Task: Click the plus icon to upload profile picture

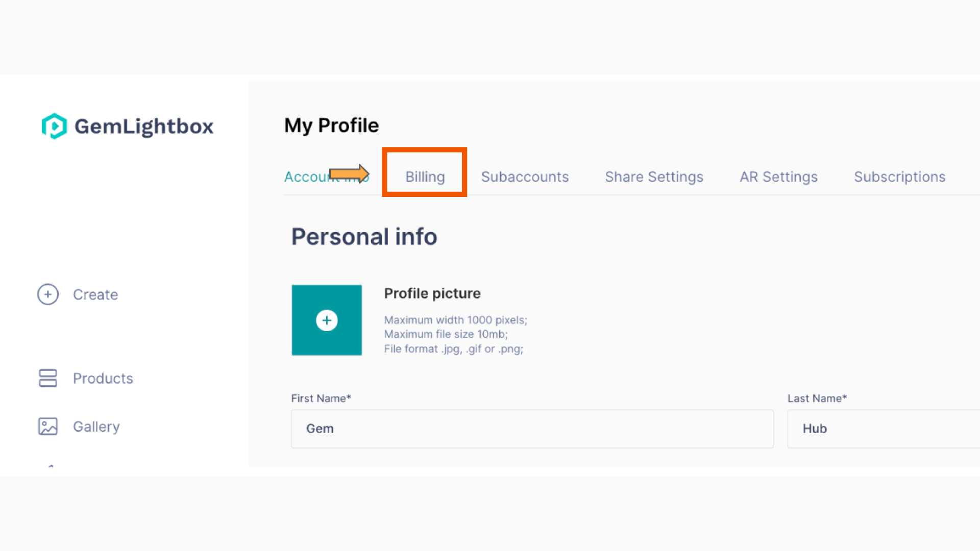Action: click(x=327, y=320)
